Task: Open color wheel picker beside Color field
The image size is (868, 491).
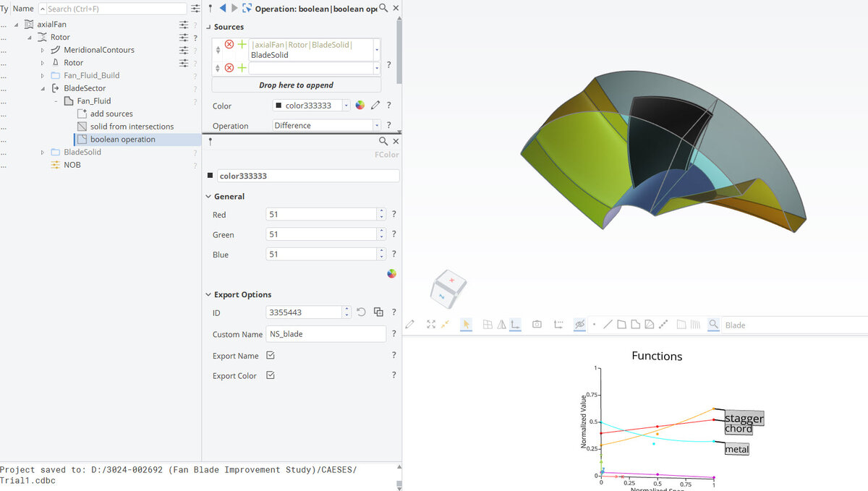Action: point(360,106)
